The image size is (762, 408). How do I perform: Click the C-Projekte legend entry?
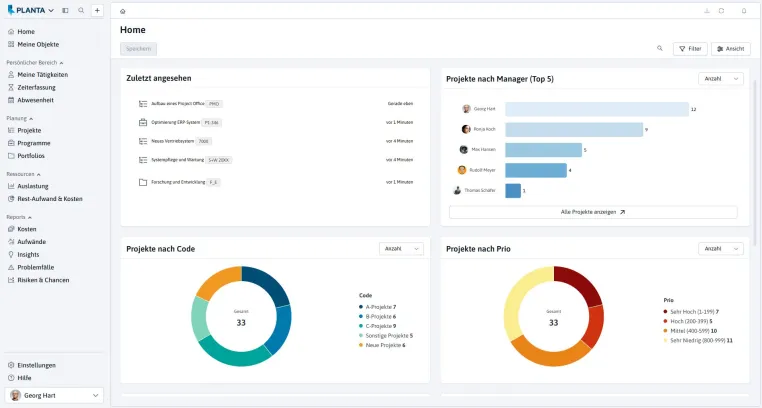point(378,326)
